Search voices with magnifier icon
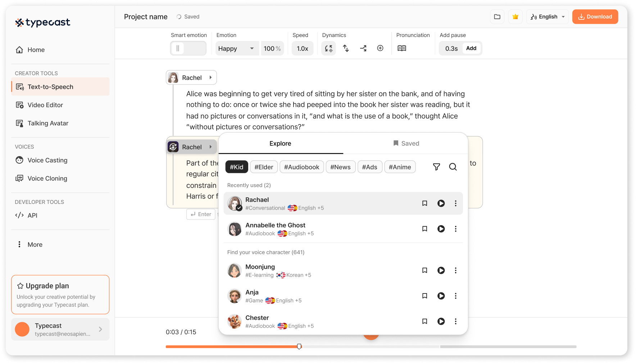Viewport: 636px width, 364px height. 453,167
